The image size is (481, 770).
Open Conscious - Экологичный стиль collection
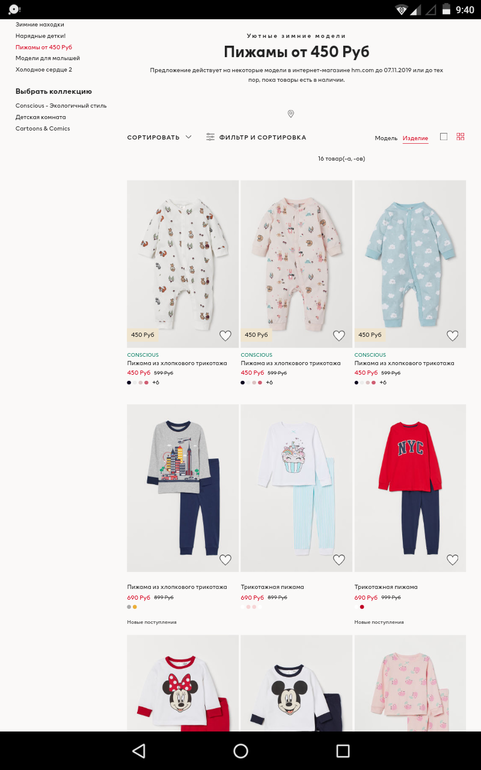(61, 106)
